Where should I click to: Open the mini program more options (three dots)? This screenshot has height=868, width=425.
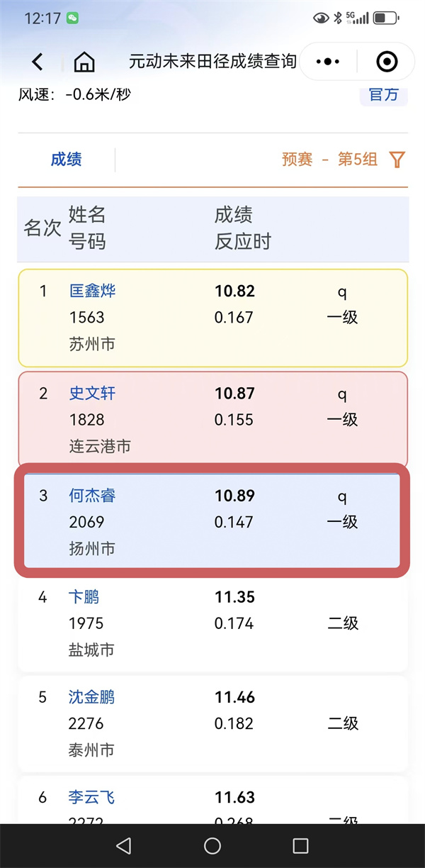[x=327, y=62]
